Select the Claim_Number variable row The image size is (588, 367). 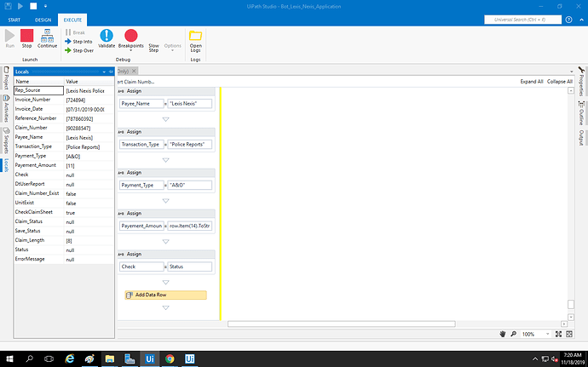click(x=64, y=128)
